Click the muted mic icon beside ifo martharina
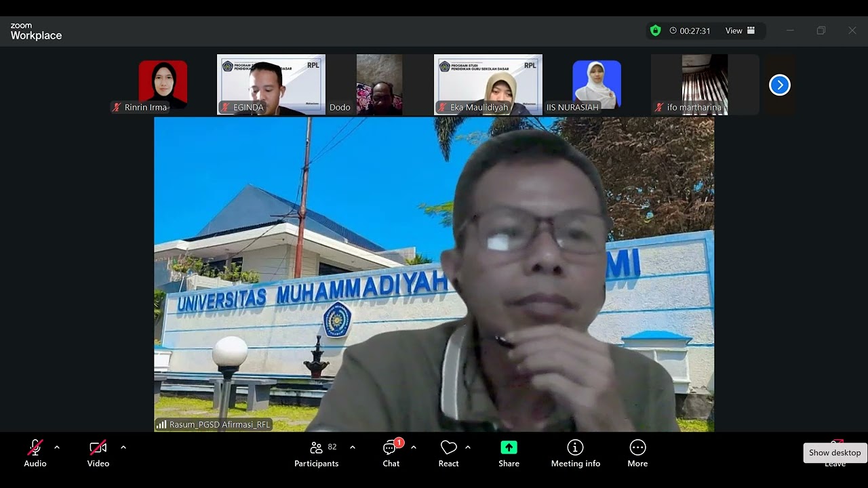 coord(659,107)
